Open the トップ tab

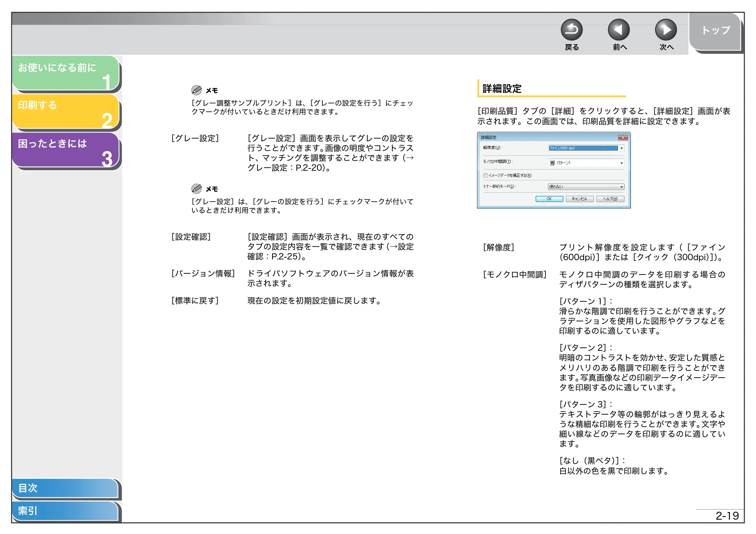click(715, 31)
